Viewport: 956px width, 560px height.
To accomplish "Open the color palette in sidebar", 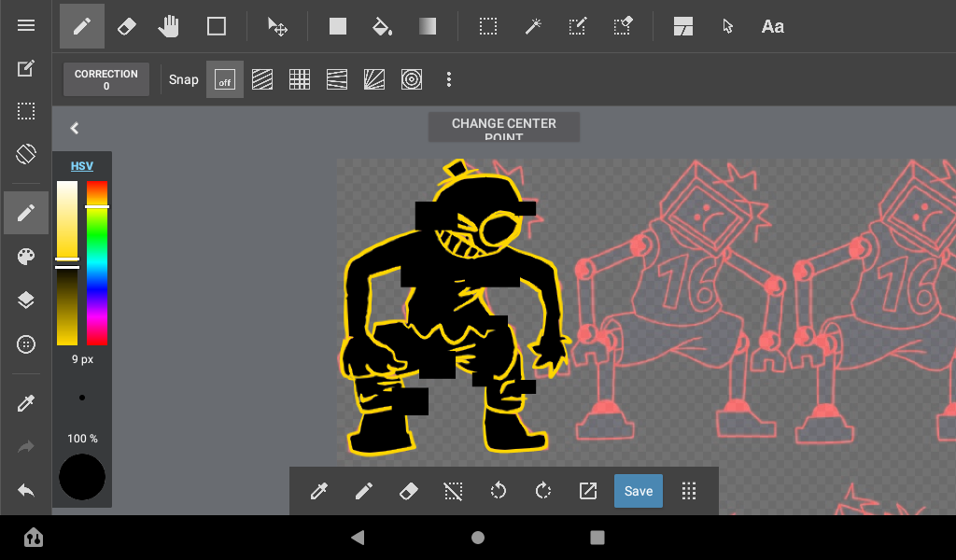I will point(26,257).
